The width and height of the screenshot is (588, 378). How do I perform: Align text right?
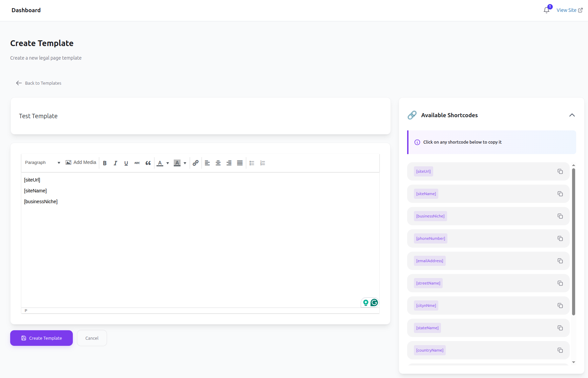(229, 163)
